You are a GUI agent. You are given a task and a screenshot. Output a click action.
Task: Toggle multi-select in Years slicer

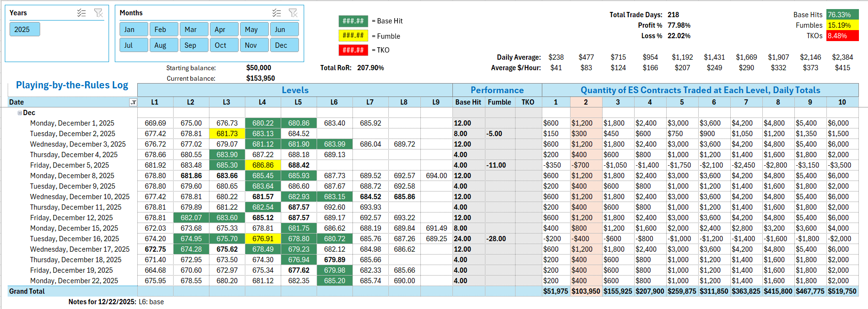(81, 13)
